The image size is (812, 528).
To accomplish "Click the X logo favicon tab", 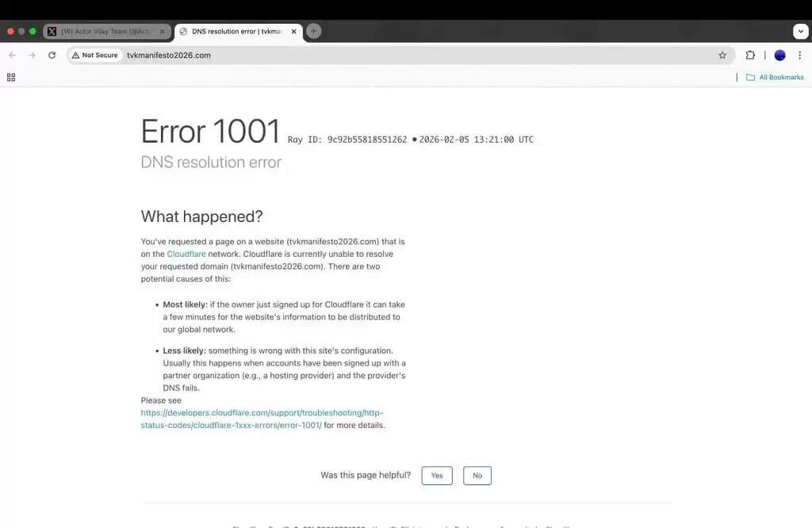I will coord(52,32).
